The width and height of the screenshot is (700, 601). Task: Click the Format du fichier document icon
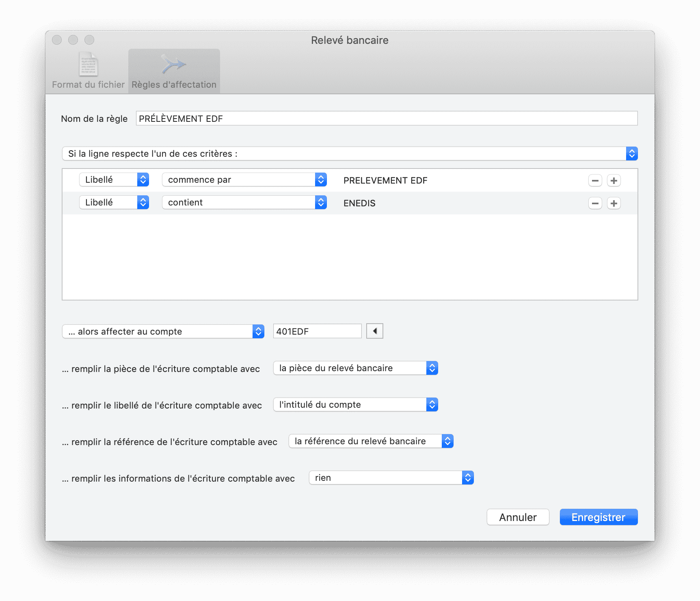(x=88, y=64)
